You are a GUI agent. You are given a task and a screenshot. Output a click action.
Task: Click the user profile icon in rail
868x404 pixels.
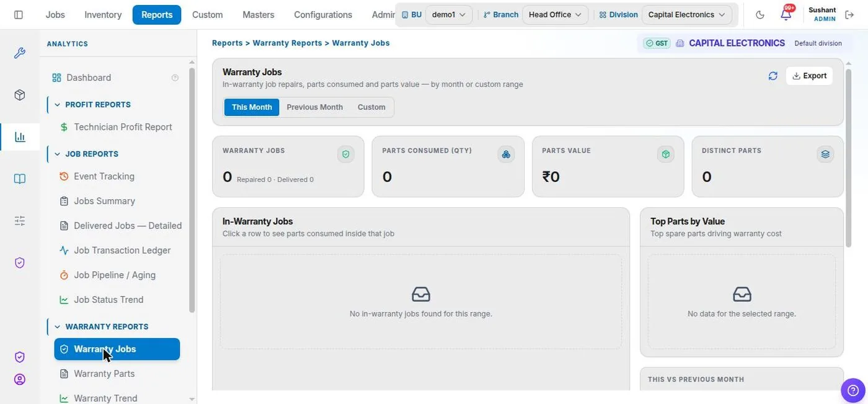[20, 379]
